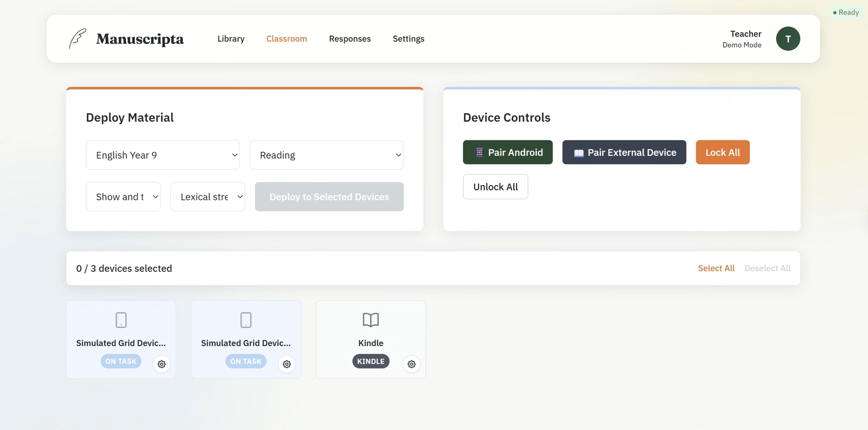Open the Show and t... dropdown
868x430 pixels.
[x=123, y=197]
